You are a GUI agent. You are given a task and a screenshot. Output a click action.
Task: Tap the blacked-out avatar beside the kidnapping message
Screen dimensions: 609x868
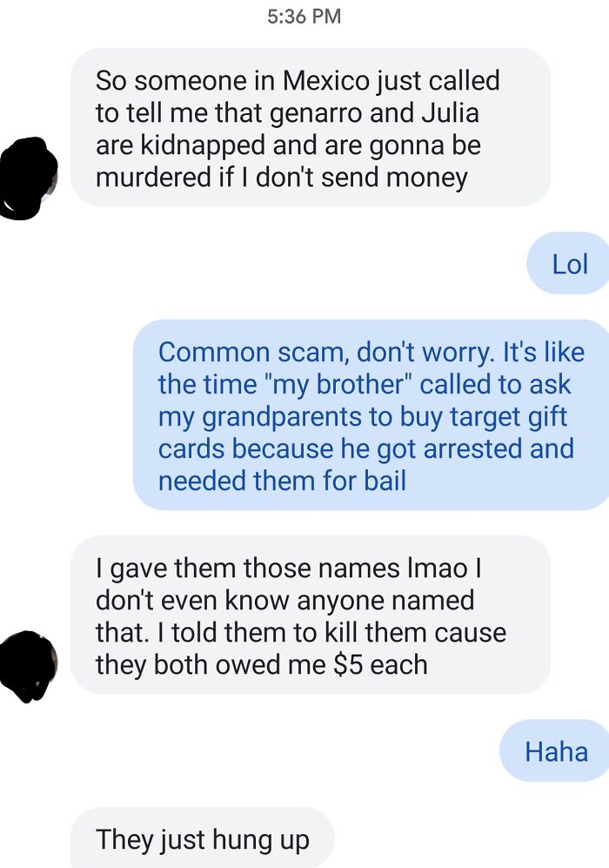28,178
